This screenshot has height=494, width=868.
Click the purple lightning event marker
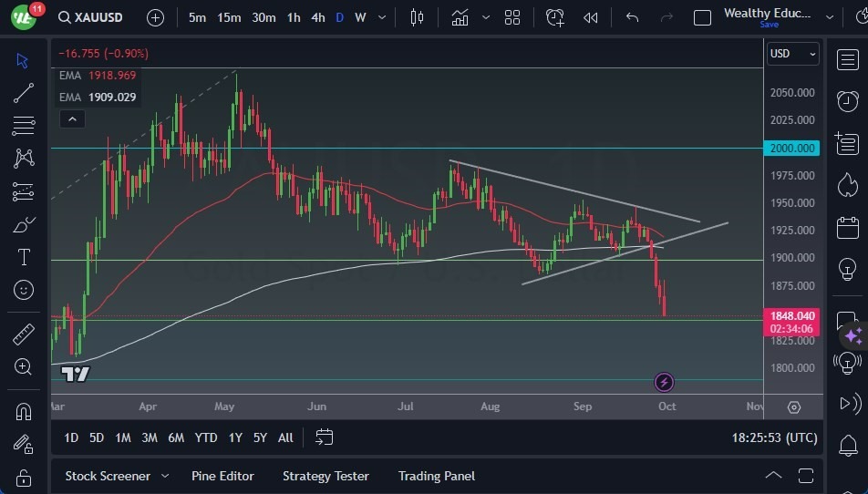tap(664, 382)
